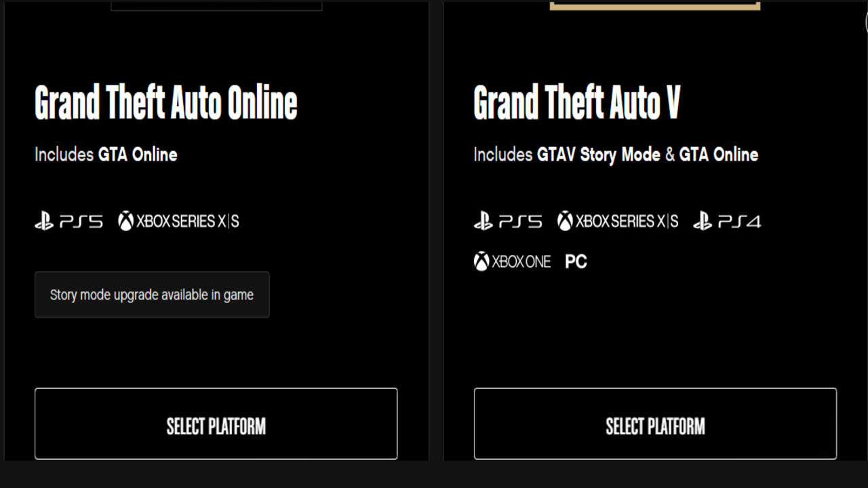Click the PS5 logo under Grand Theft Auto Online
The width and height of the screenshot is (868, 488).
pos(68,222)
